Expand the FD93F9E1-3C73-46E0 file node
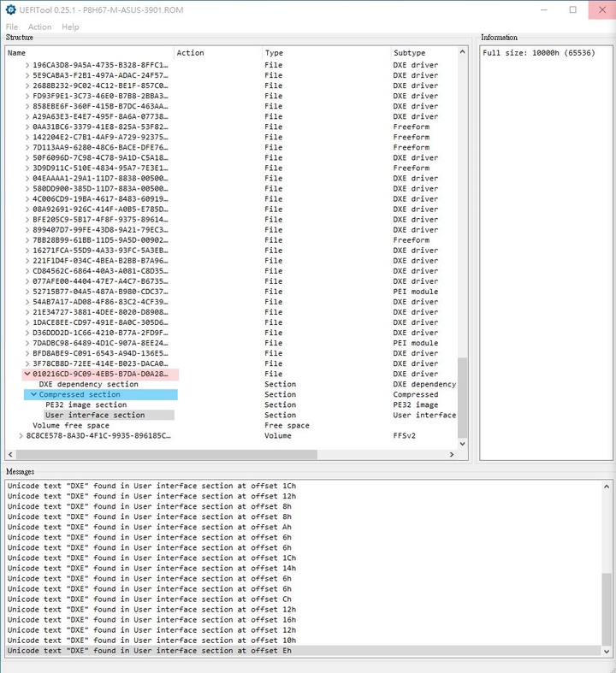 coord(27,96)
